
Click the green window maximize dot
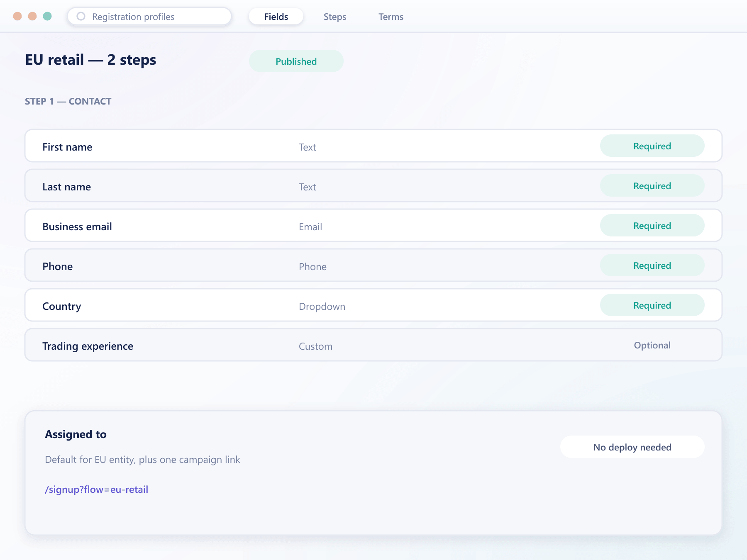tap(47, 16)
